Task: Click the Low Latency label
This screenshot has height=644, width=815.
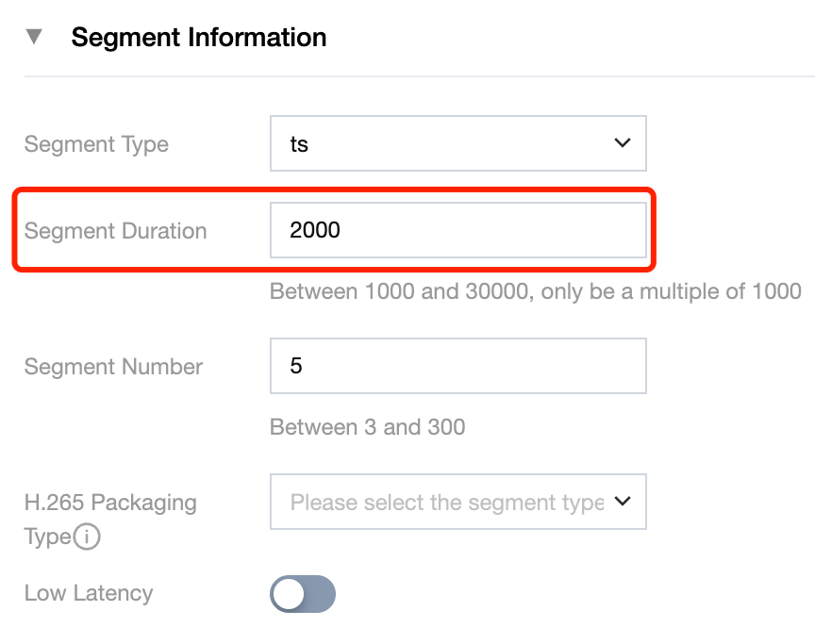Action: 88,593
